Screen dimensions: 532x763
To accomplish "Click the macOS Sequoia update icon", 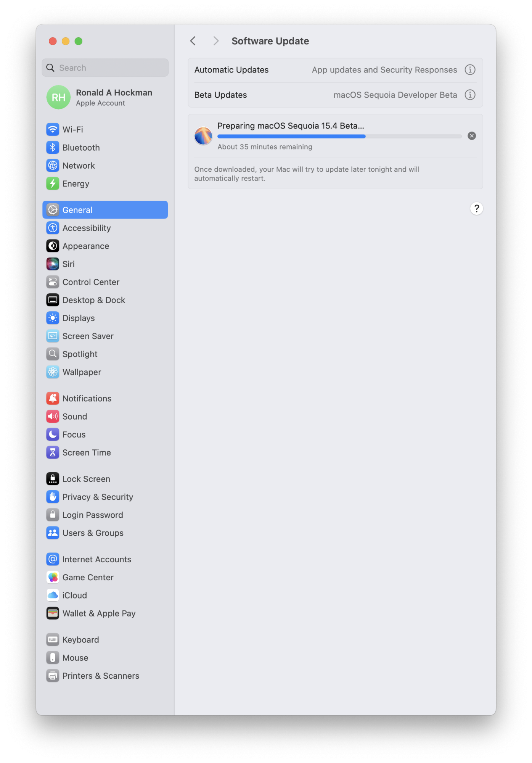I will [203, 136].
